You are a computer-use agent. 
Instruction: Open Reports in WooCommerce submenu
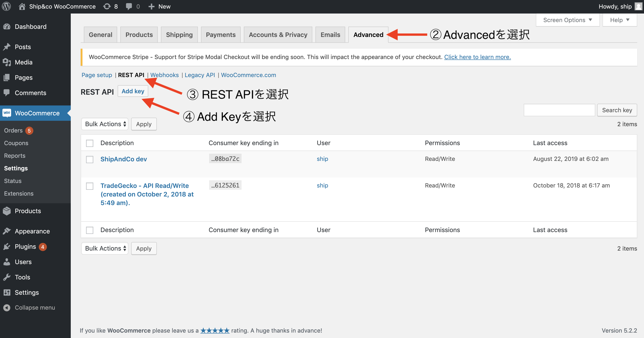(15, 155)
